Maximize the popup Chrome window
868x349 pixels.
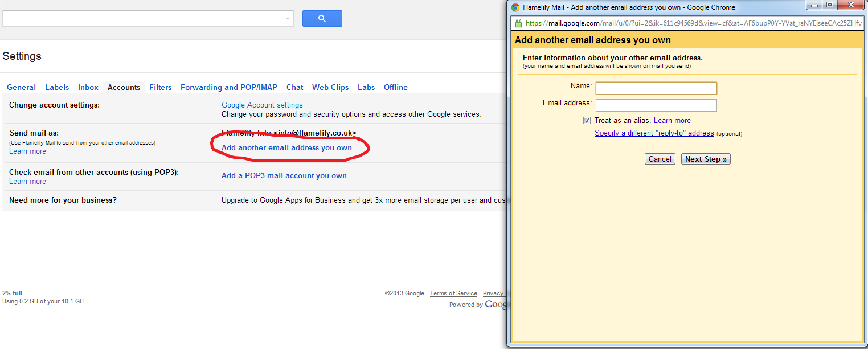click(x=830, y=5)
